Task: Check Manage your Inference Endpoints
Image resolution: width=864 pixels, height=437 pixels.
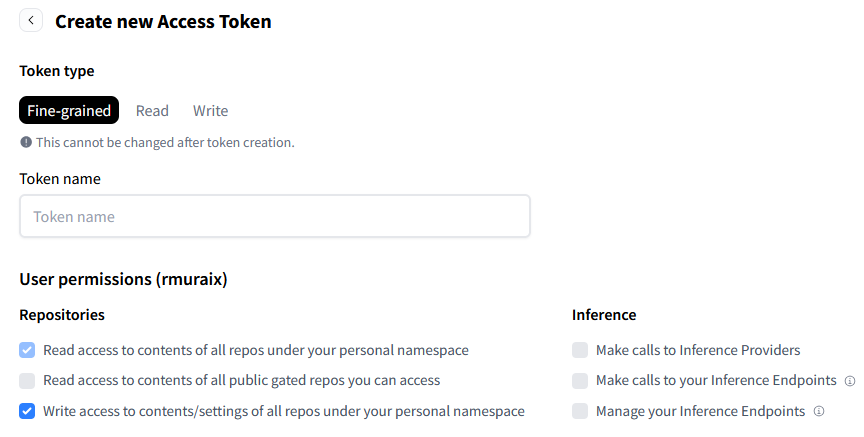Action: [x=580, y=411]
